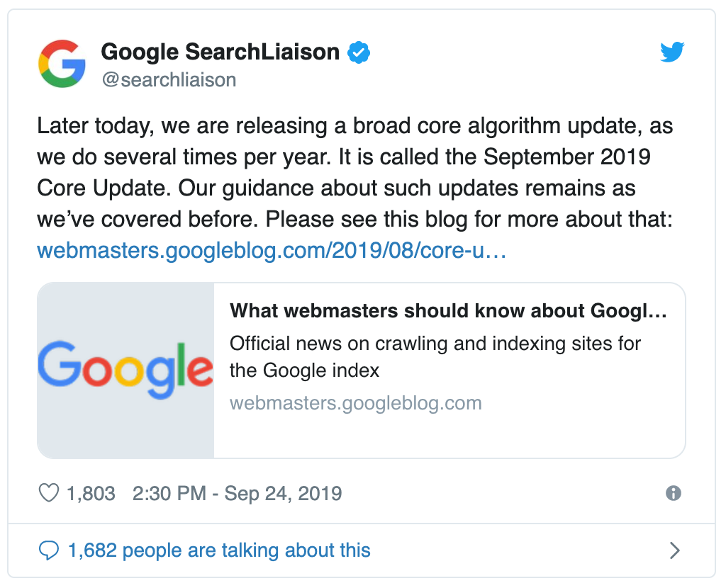Click the Google SearchLiaison profile avatar

coord(62,63)
